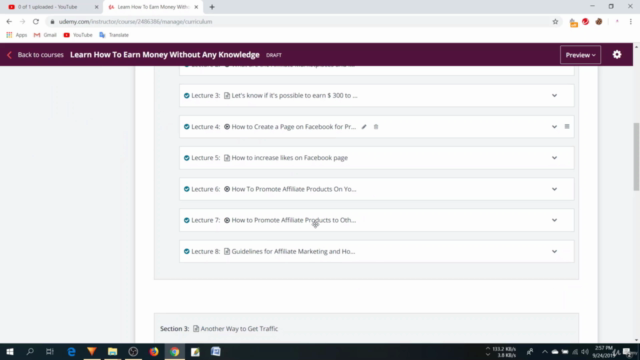Show hidden system tray icons
Image resolution: width=640 pixels, height=360 pixels.
coord(544,352)
